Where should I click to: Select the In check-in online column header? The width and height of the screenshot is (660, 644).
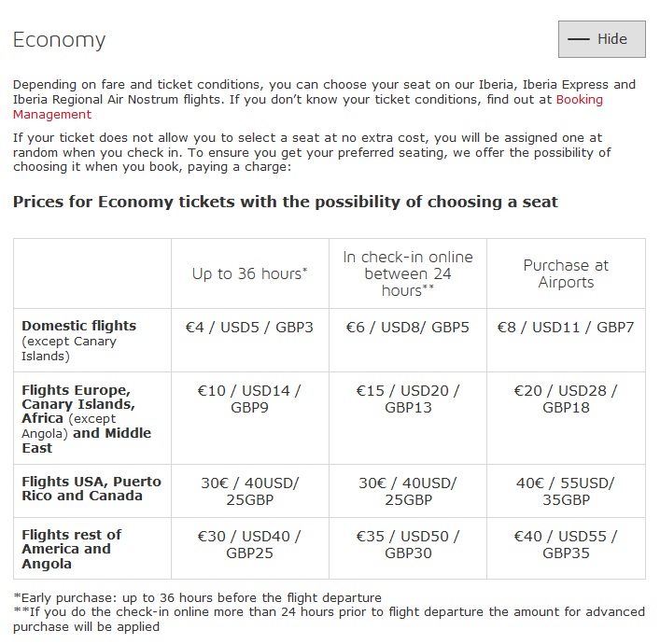[x=408, y=273]
